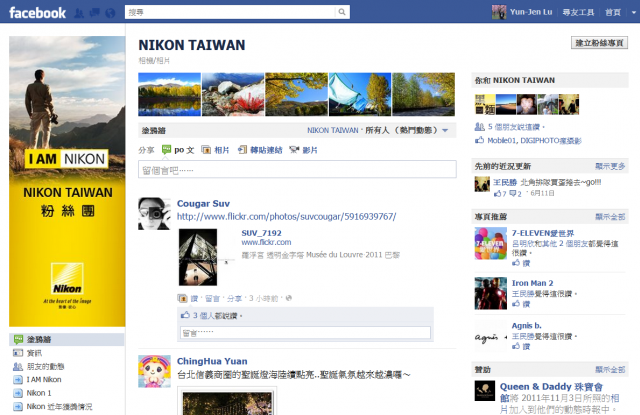This screenshot has height=415, width=640.
Task: Open Yun-Jen Lu name link
Action: [x=531, y=12]
